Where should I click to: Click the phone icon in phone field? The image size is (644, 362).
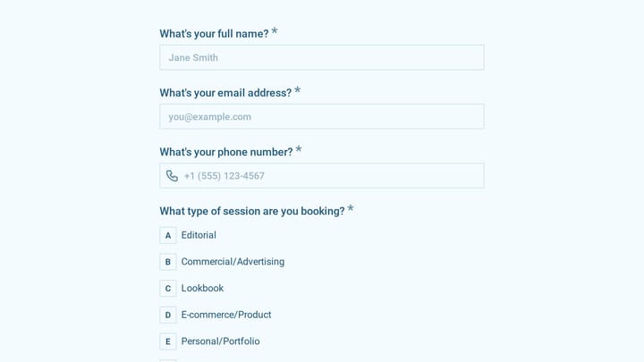[x=172, y=176]
